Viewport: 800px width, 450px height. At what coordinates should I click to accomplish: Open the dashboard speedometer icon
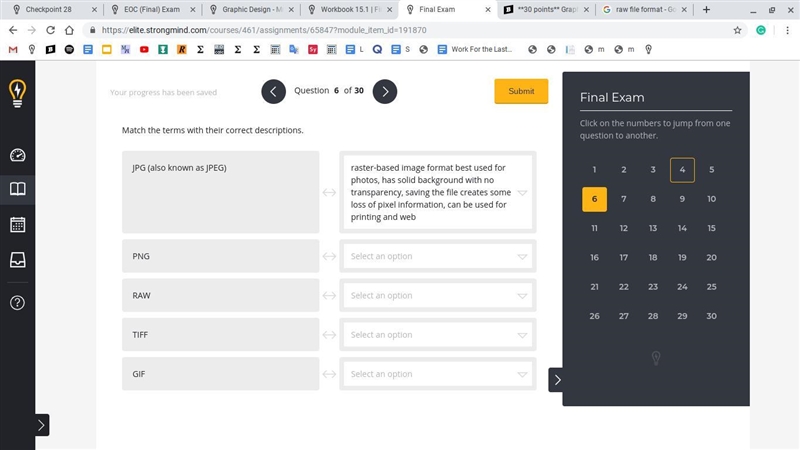[17, 155]
